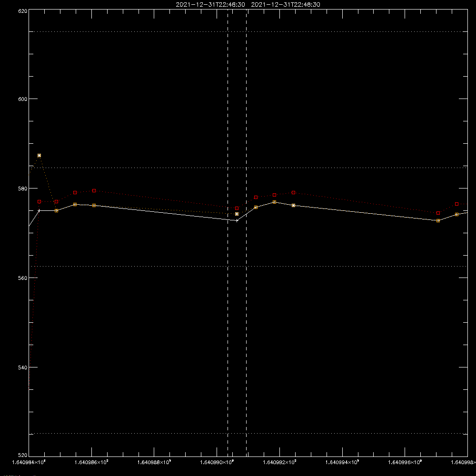Click the 1.640988×10⁹ x-axis label
Image resolution: width=476 pixels, height=476 pixels.
point(154,462)
